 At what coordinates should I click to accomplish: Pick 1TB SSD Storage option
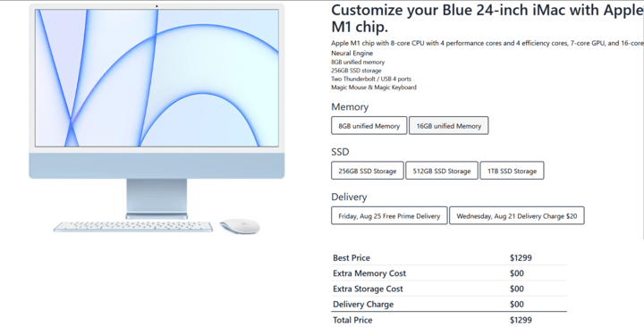click(512, 171)
